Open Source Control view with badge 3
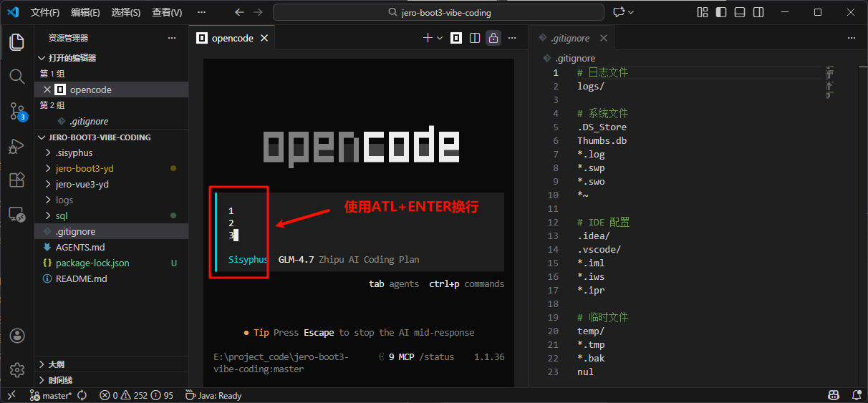The width and height of the screenshot is (868, 403). 17,111
